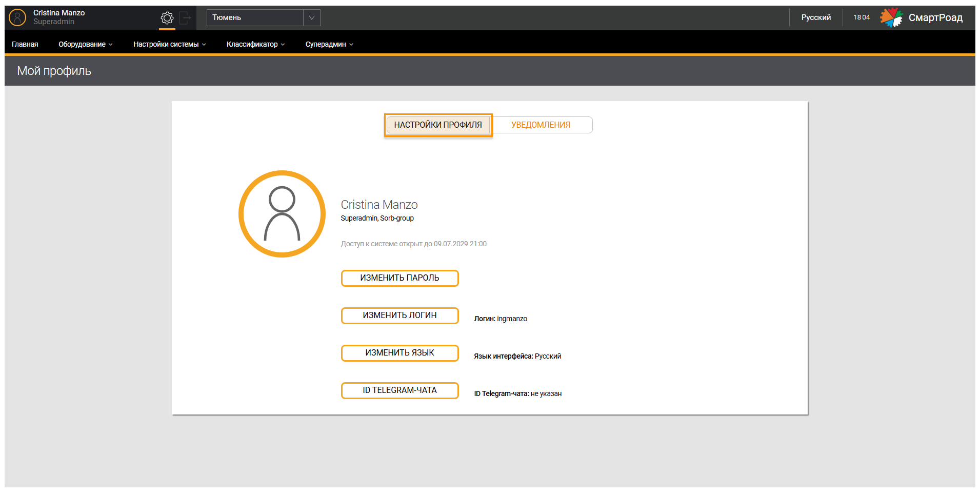Select the Настройки профиля tab
Image resolution: width=980 pixels, height=493 pixels.
pos(438,125)
